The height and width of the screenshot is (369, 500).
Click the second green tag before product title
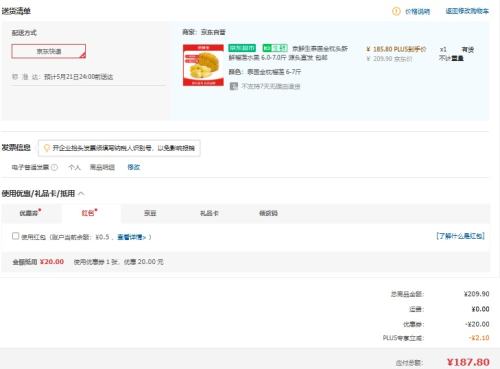(x=275, y=48)
